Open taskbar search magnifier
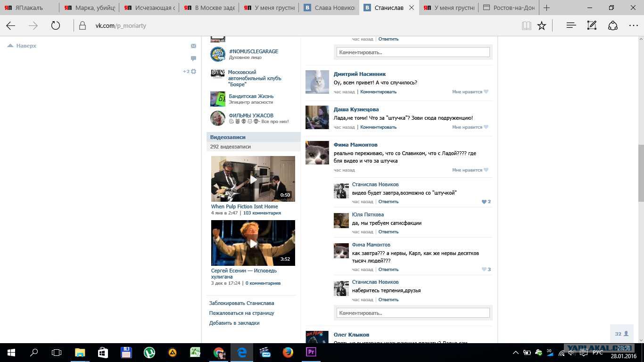 34,352
